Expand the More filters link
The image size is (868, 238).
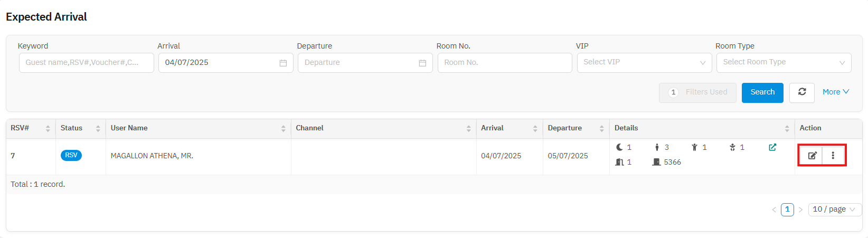836,92
